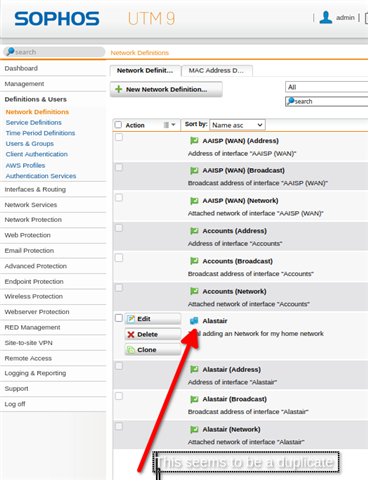Open Webserver Protection menu
Image resolution: width=368 pixels, height=480 pixels.
(x=37, y=312)
